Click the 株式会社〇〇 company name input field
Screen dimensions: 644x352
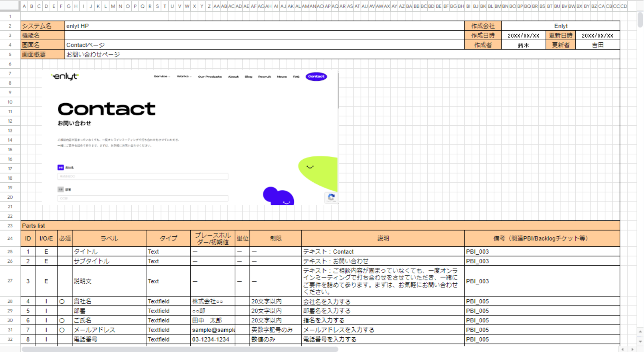coord(143,176)
